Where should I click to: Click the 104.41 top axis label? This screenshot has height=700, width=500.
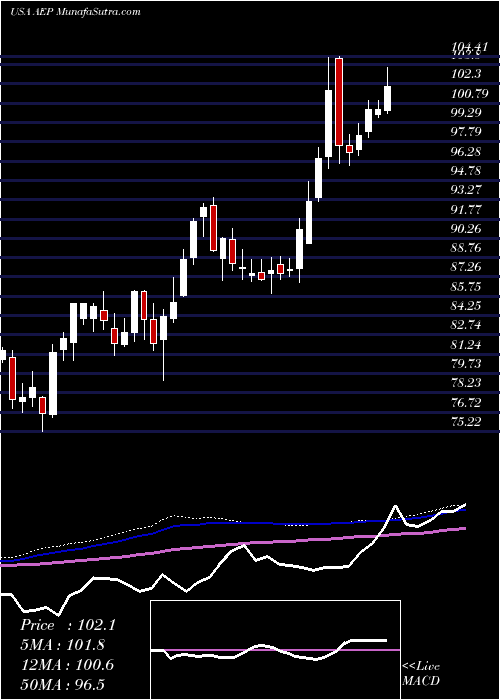471,46
